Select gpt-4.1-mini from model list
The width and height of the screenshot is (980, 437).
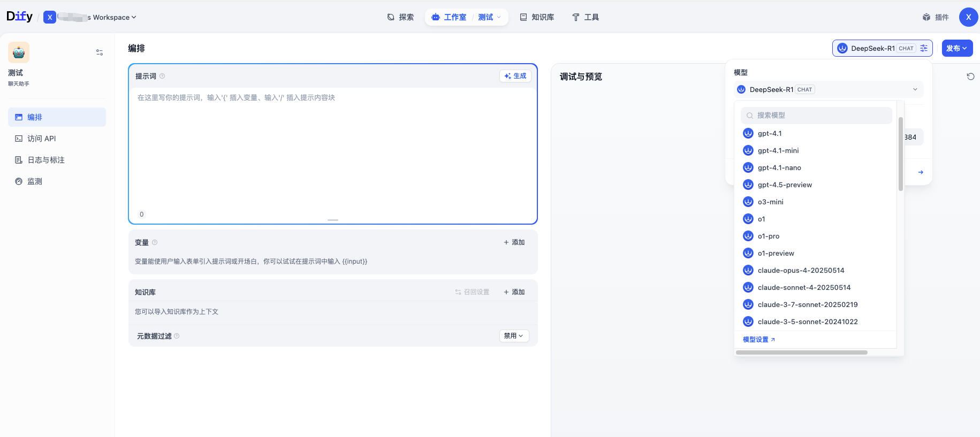pos(816,150)
